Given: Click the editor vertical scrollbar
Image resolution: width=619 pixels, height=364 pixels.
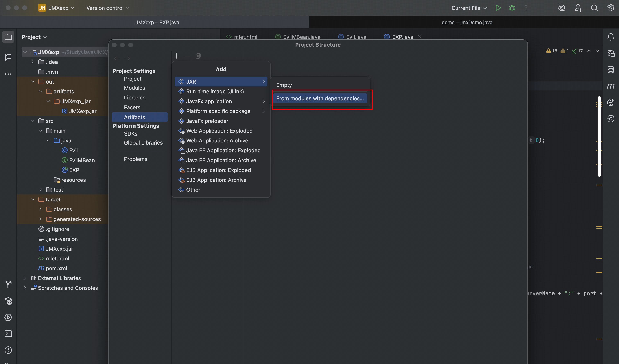Looking at the screenshot, I should 599,136.
